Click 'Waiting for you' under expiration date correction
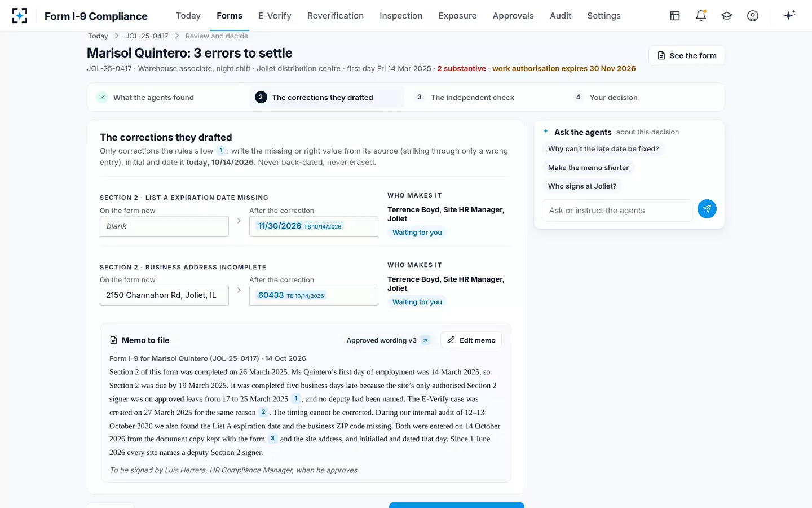Screen dimensions: 812x508 pos(417,233)
